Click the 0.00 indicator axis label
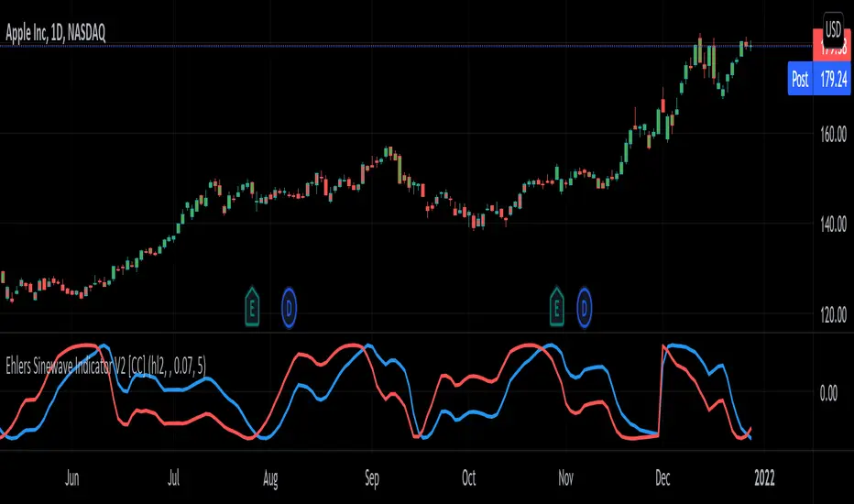Image resolution: width=854 pixels, height=504 pixels. click(828, 393)
